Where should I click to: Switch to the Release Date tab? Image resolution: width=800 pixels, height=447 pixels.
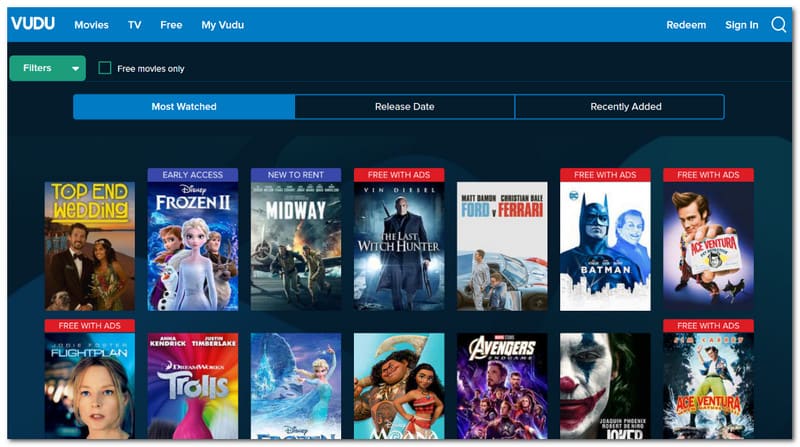(x=405, y=107)
